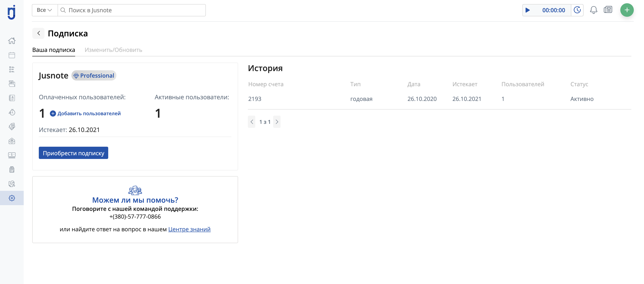Click the green plus create button

tap(627, 10)
